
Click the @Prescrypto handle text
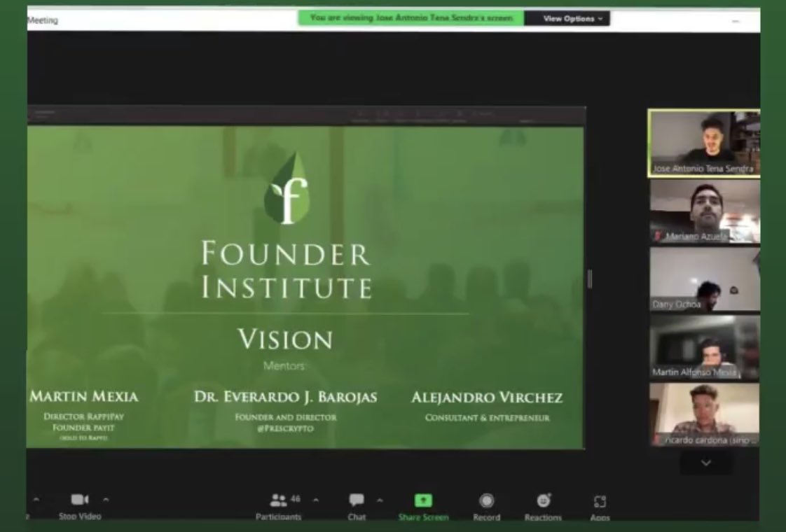[x=285, y=428]
